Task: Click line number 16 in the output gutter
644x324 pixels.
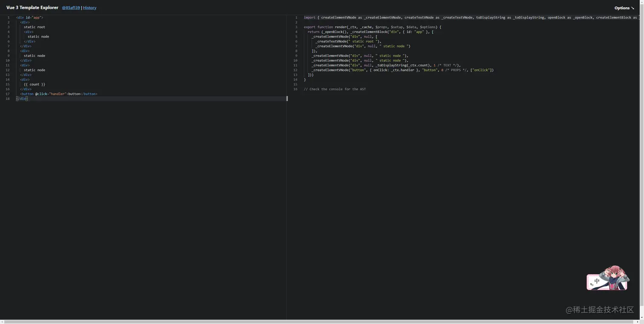Action: pyautogui.click(x=295, y=89)
